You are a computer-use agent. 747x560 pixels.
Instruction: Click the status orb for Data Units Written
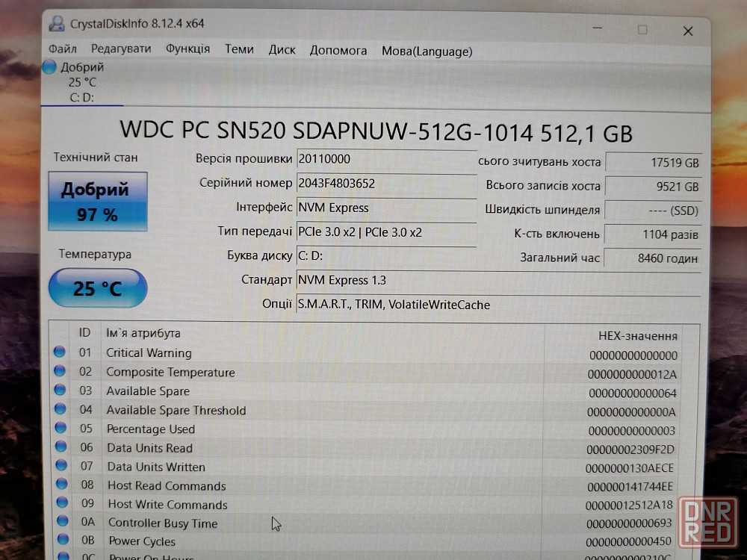click(61, 464)
